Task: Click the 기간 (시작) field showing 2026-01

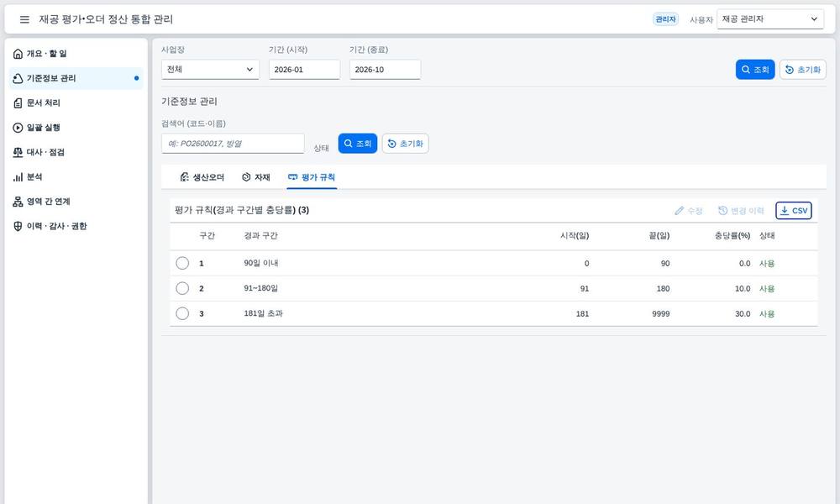Action: (x=304, y=70)
